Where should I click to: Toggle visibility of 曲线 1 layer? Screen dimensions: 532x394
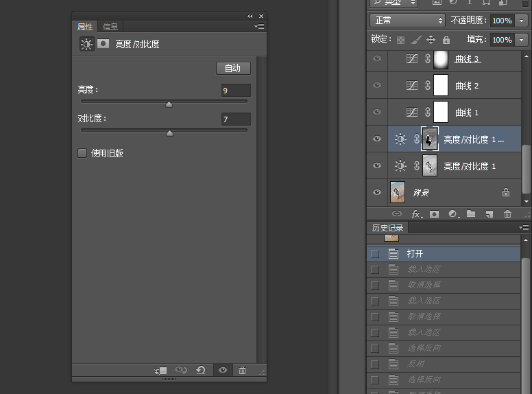(377, 112)
